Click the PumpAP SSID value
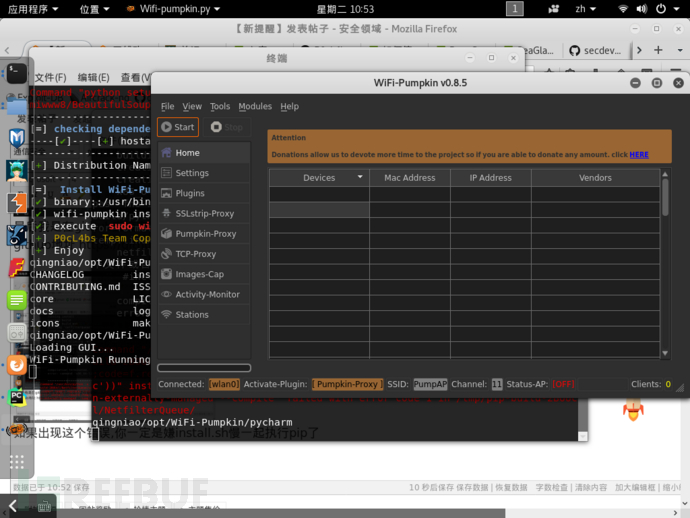The height and width of the screenshot is (518, 690). 430,384
